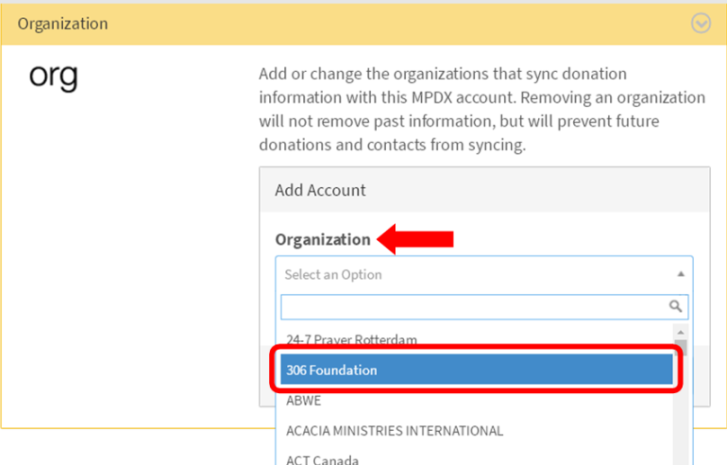Click the up triangle on the Select an Option box
Image resolution: width=727 pixels, height=465 pixels.
pos(680,274)
